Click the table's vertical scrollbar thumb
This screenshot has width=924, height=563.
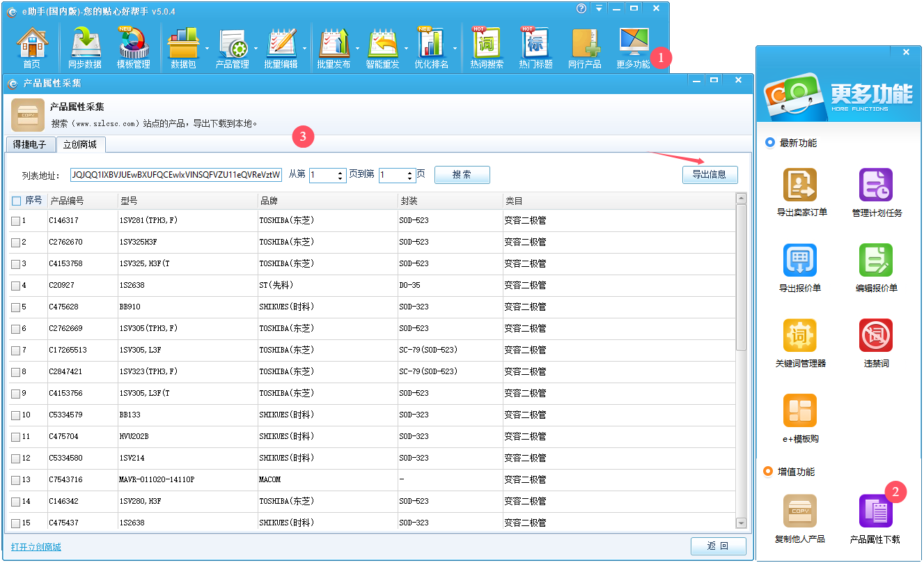point(741,277)
